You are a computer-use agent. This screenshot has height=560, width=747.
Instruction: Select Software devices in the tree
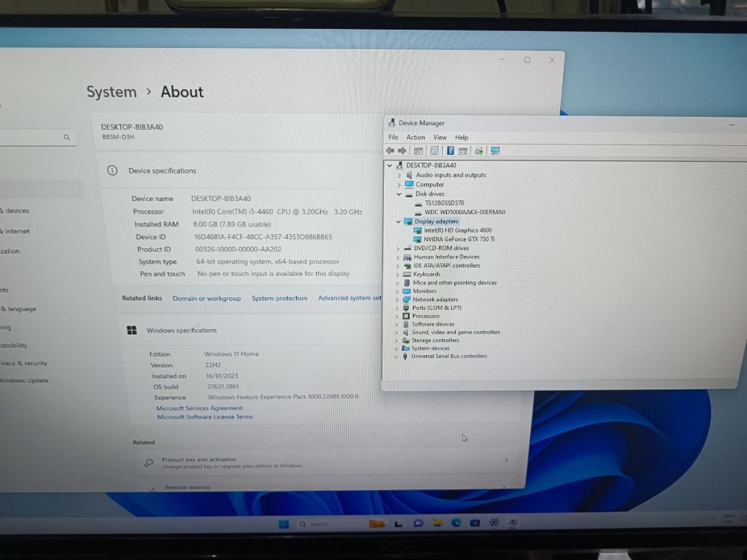tap(433, 324)
